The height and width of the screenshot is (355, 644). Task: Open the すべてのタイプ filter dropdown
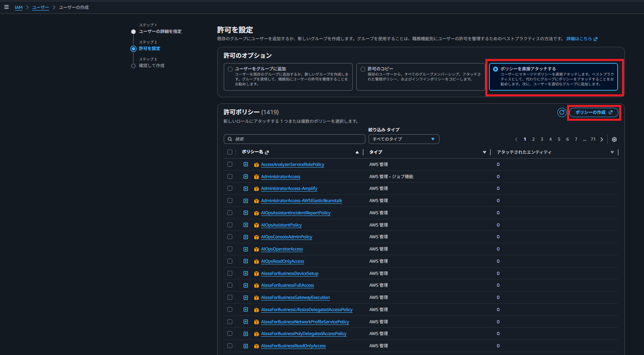pos(404,139)
